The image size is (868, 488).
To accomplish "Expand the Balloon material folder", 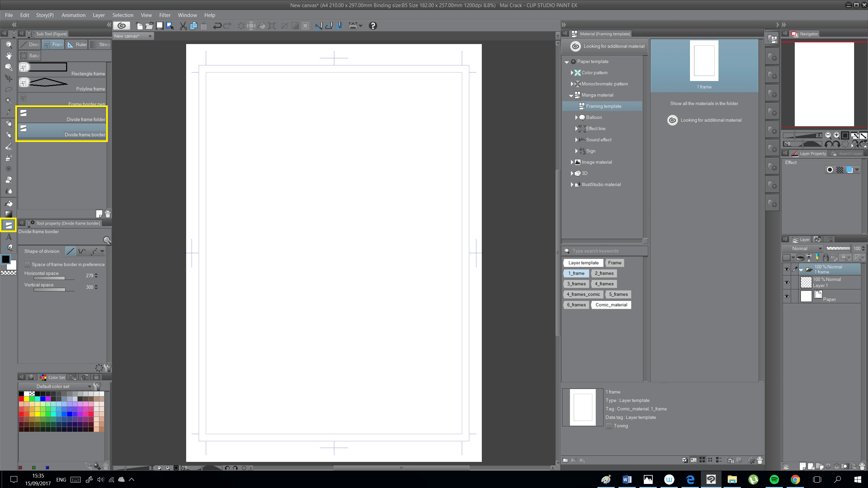I will [x=576, y=117].
